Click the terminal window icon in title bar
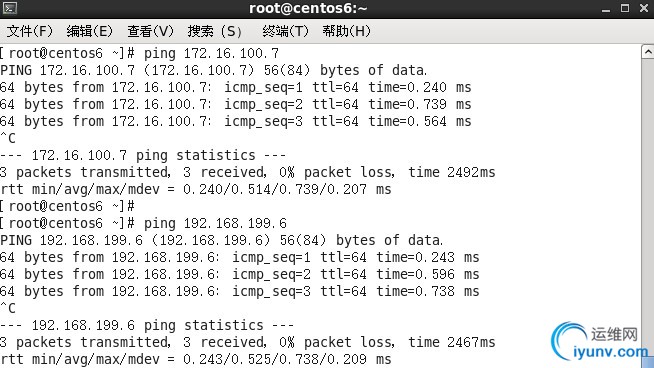This screenshot has width=654, height=368. (x=10, y=8)
